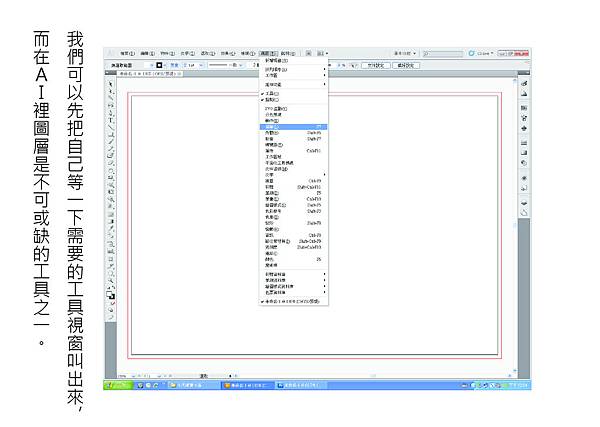Select the Pencil tool

[111, 149]
